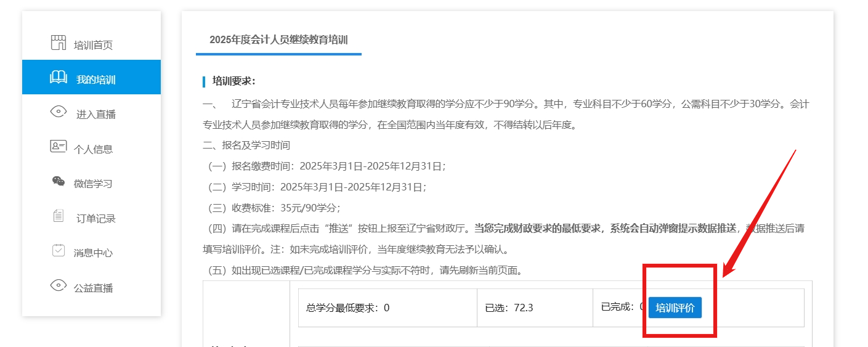The height and width of the screenshot is (347, 868).
Task: Select 公益直播 text in the sidebar
Action: click(x=93, y=288)
